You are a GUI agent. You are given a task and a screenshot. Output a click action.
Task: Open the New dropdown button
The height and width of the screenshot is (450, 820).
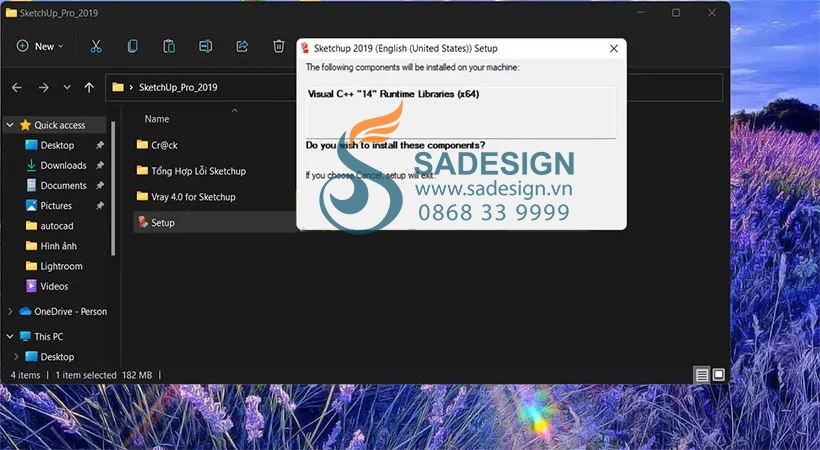[40, 47]
